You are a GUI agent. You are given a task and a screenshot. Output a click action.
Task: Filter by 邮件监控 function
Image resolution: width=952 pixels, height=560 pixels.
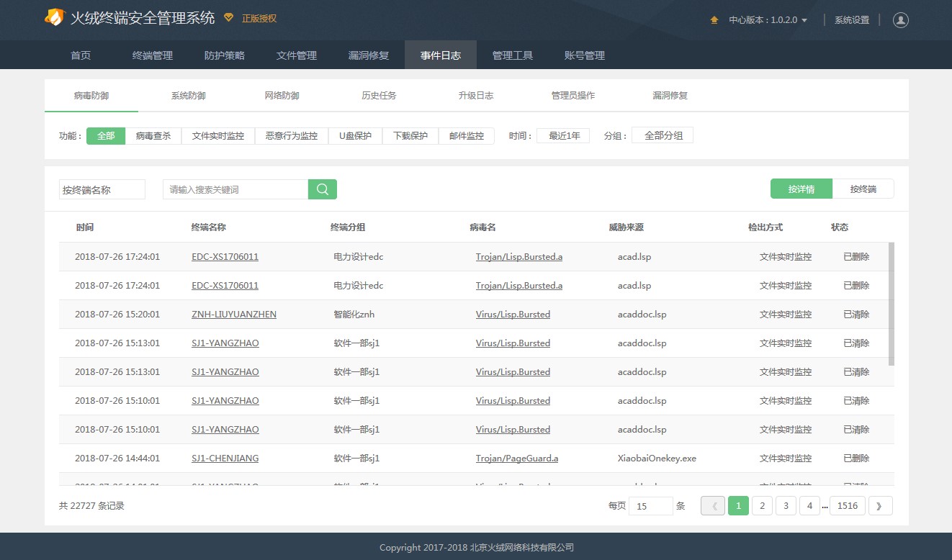467,135
